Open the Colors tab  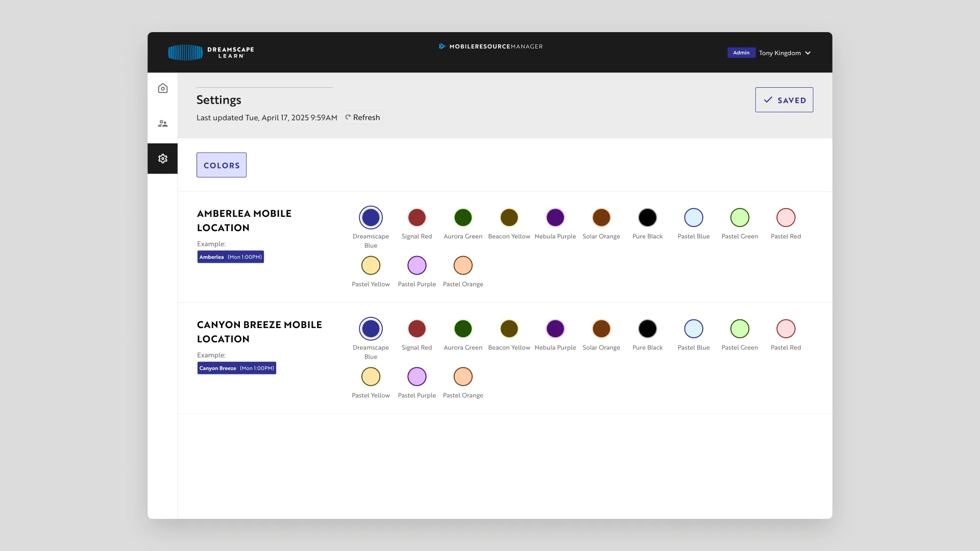[x=222, y=165]
